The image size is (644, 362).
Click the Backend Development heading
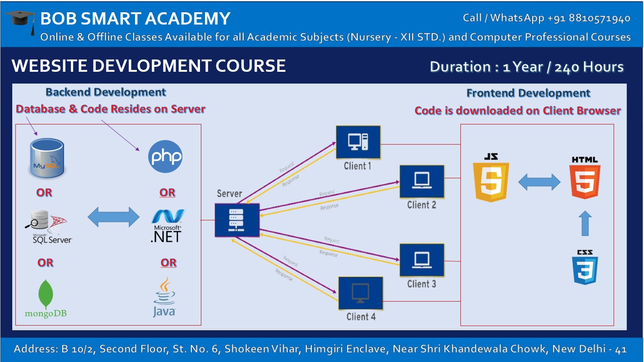105,92
